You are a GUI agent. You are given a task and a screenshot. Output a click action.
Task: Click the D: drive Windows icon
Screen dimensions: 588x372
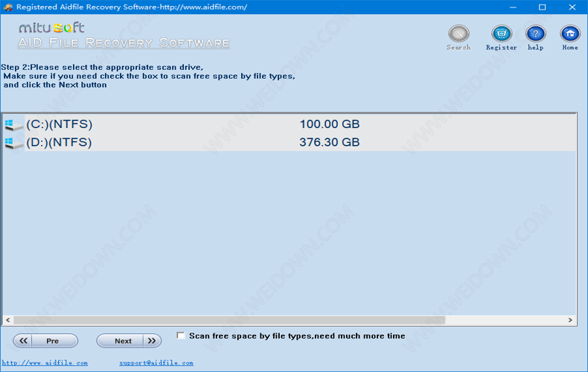[13, 143]
